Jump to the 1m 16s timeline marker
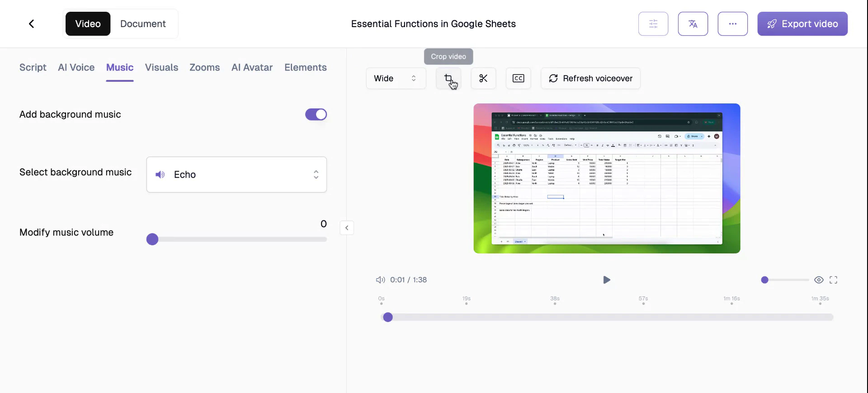 [731, 300]
